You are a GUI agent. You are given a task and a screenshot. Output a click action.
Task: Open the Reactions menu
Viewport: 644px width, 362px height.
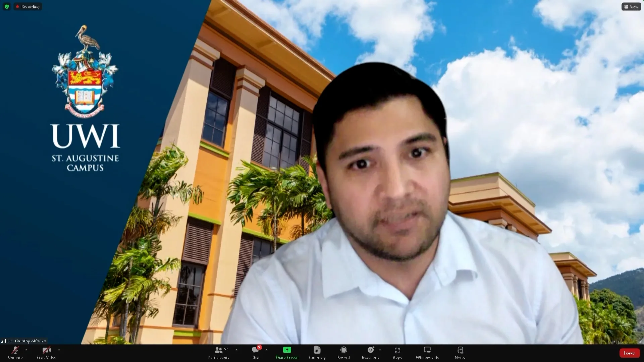(370, 352)
